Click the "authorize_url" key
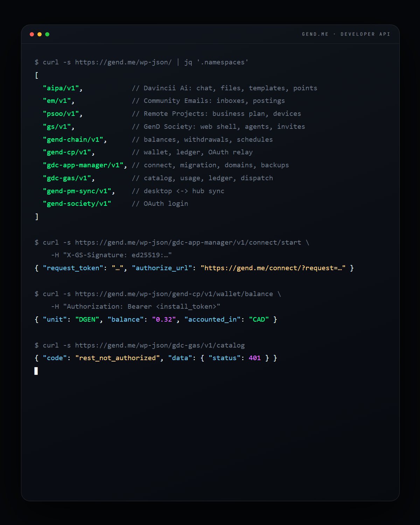This screenshot has height=525, width=420. tap(162, 268)
